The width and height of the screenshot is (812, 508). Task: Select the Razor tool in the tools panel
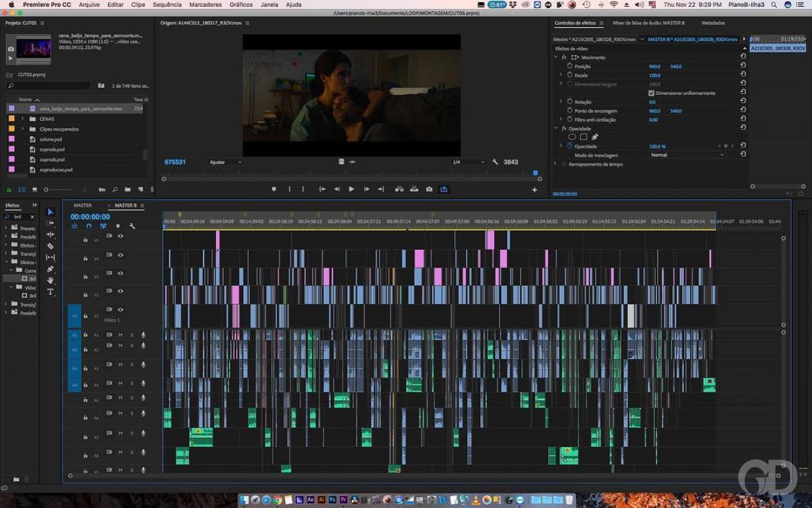[50, 246]
